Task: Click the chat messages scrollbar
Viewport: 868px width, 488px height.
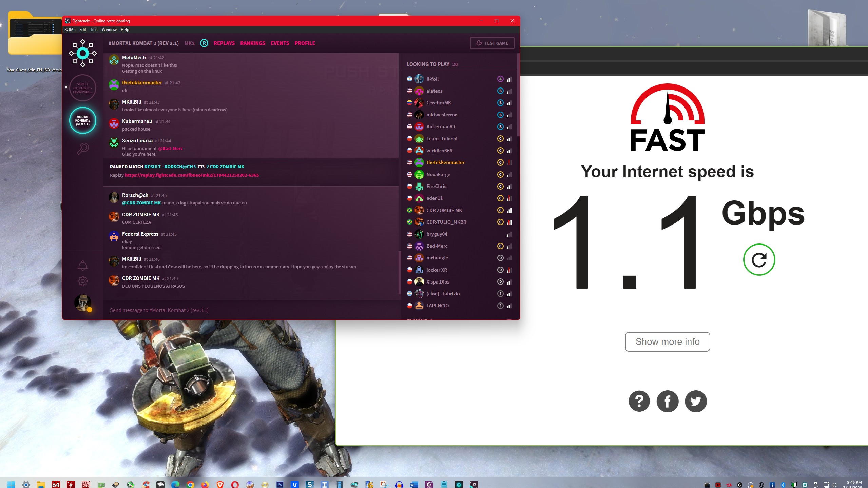Action: (400, 273)
